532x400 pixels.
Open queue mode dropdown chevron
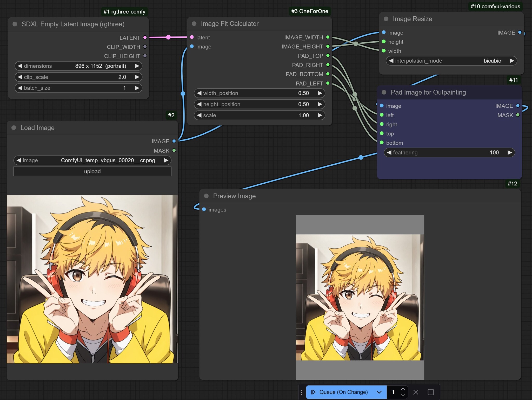click(x=379, y=392)
